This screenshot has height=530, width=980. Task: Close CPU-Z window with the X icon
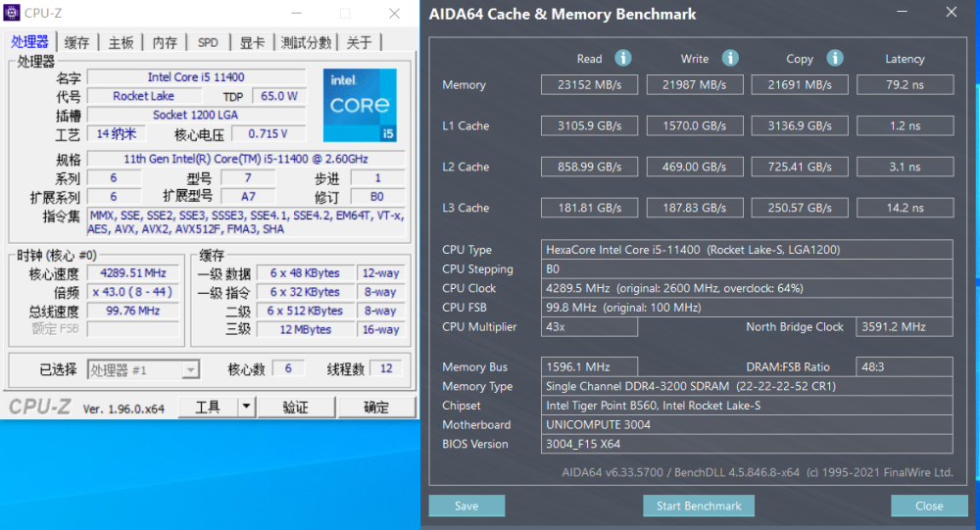(x=394, y=13)
